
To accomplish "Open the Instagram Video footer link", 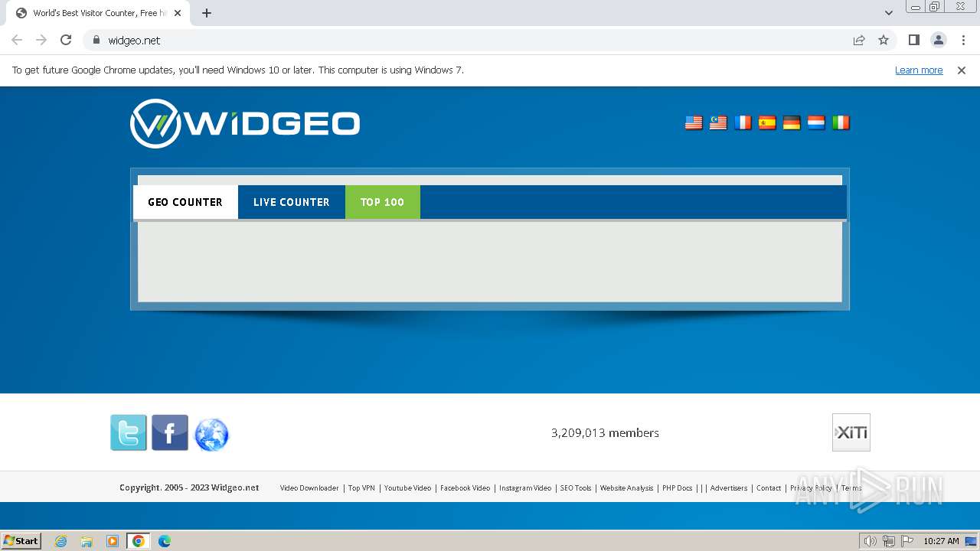I will point(525,487).
